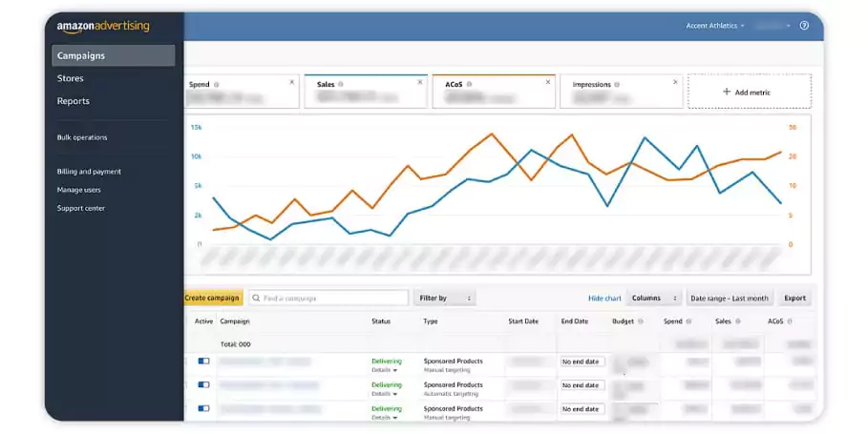Close the Impressions metric card
The width and height of the screenshot is (868, 434).
(x=674, y=82)
